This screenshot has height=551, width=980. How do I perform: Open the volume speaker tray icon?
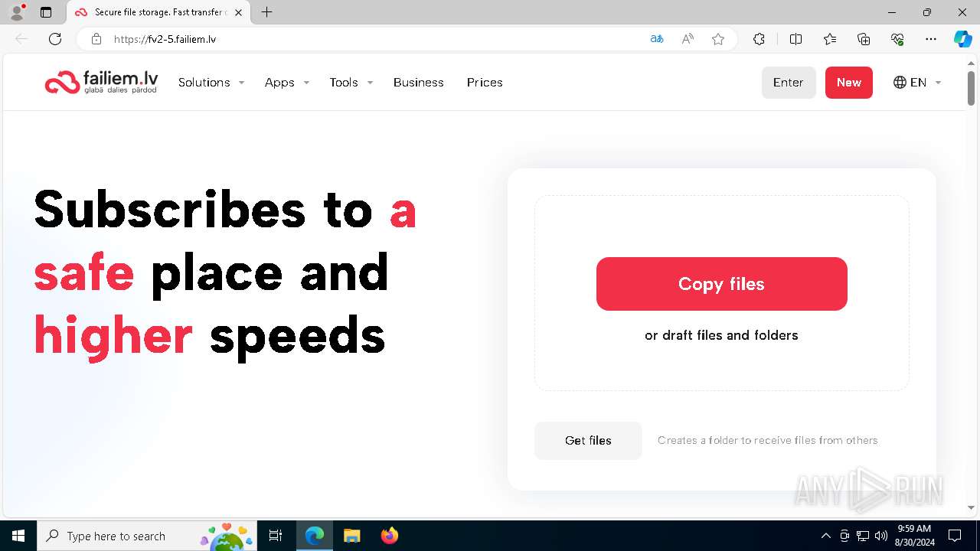coord(881,536)
